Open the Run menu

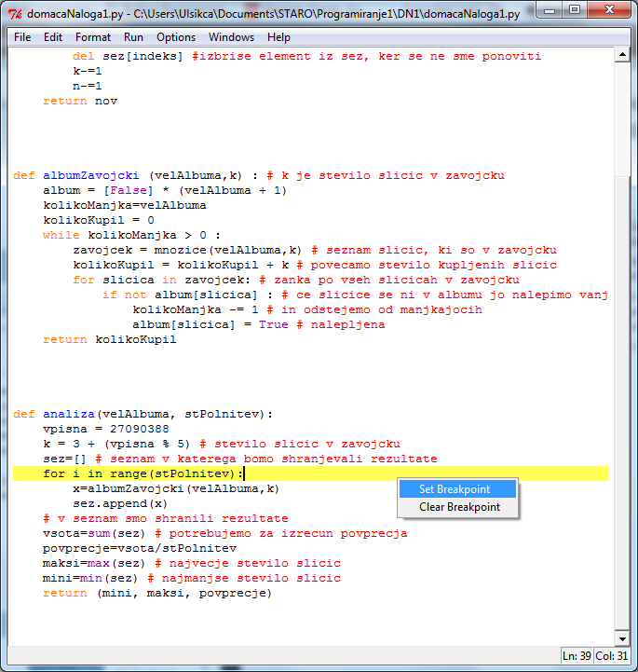click(x=133, y=37)
